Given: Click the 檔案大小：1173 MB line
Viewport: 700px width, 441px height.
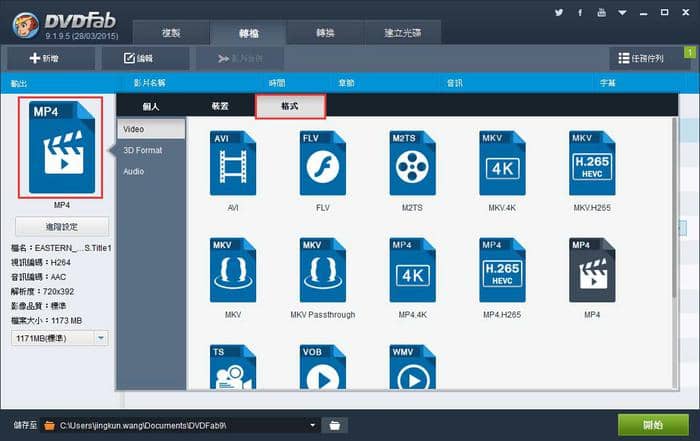Looking at the screenshot, I should [x=46, y=320].
